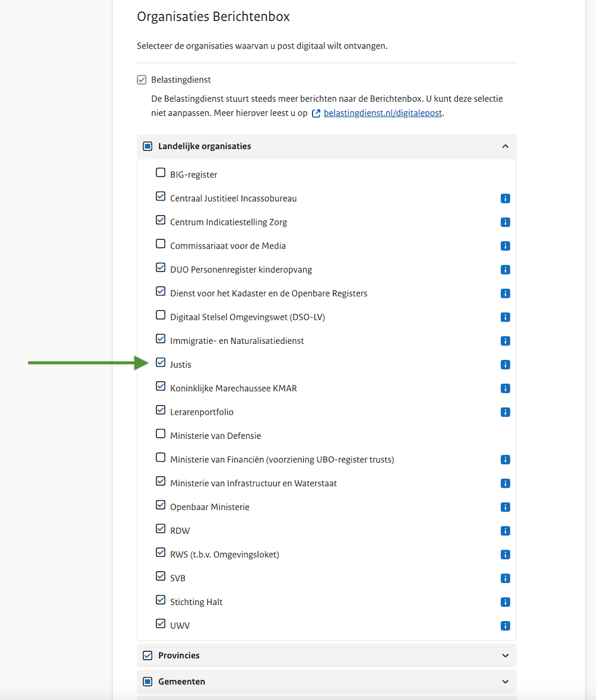Viewport: 596px width, 700px height.
Task: View info for Stichting Halt
Action: [x=505, y=602]
